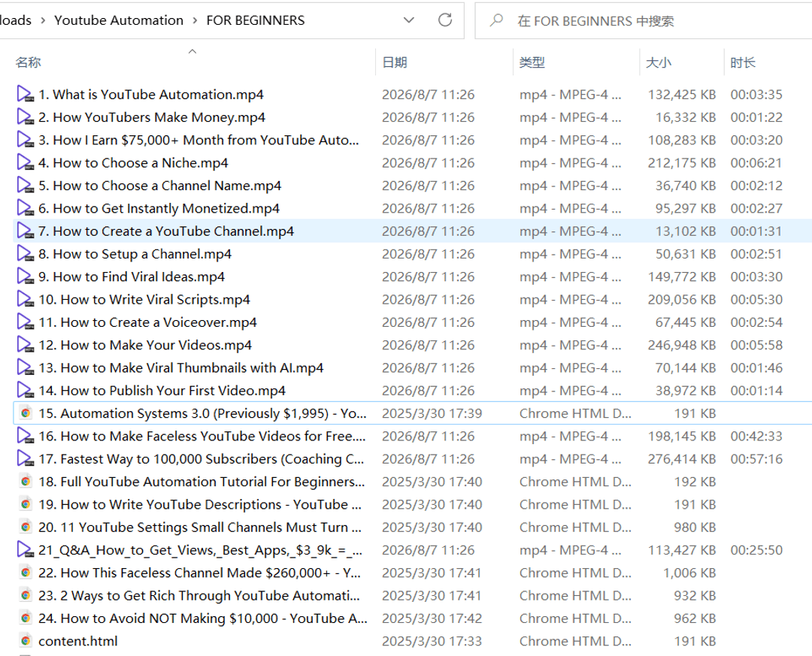Select 7. How to Create a YouTube Channel.mp4

pos(166,231)
